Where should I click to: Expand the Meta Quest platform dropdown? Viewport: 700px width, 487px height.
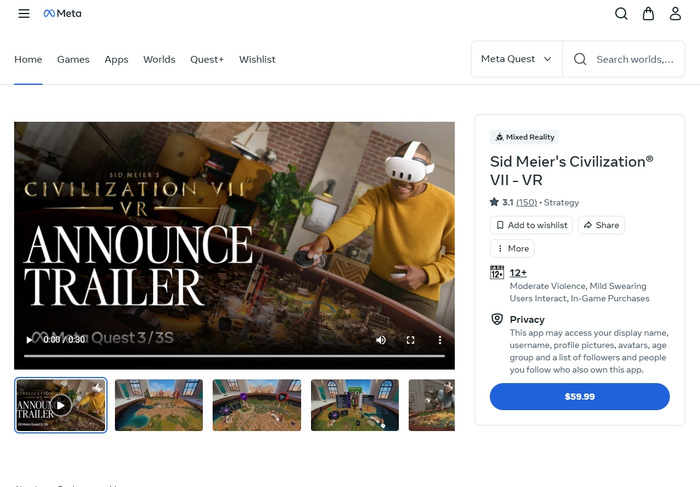click(x=517, y=59)
